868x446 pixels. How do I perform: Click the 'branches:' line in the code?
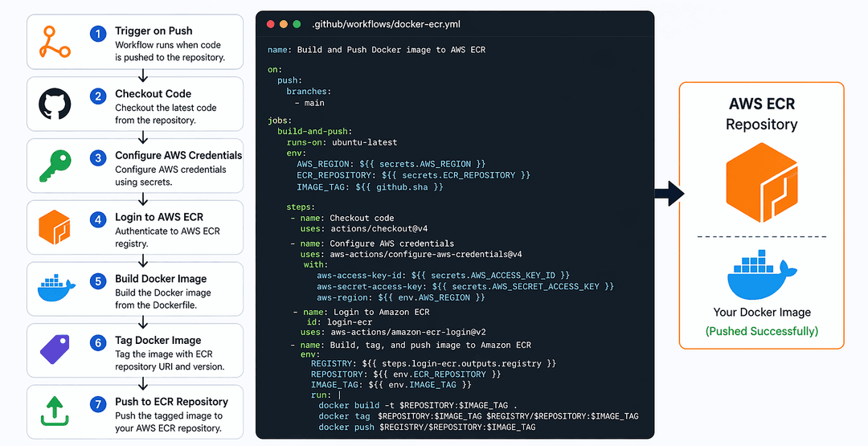pyautogui.click(x=309, y=92)
